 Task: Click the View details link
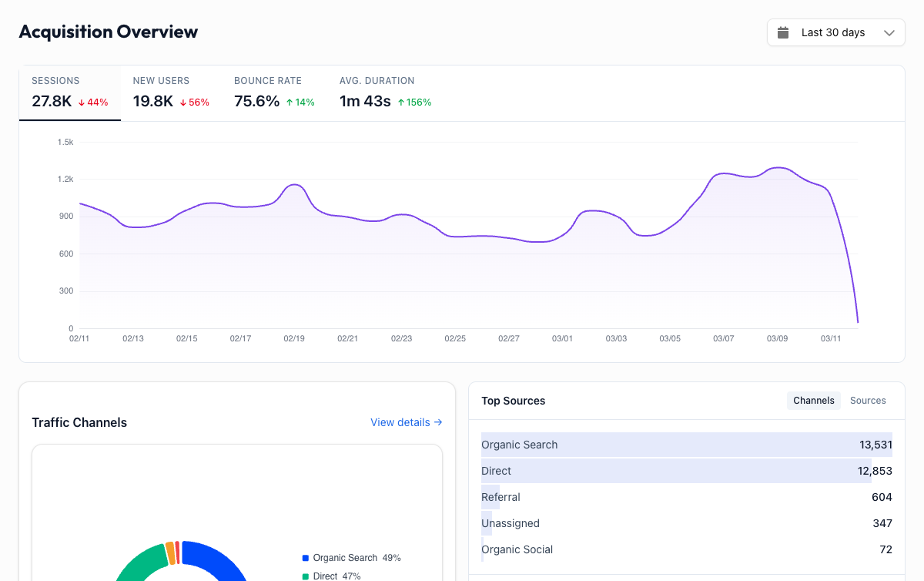(400, 422)
